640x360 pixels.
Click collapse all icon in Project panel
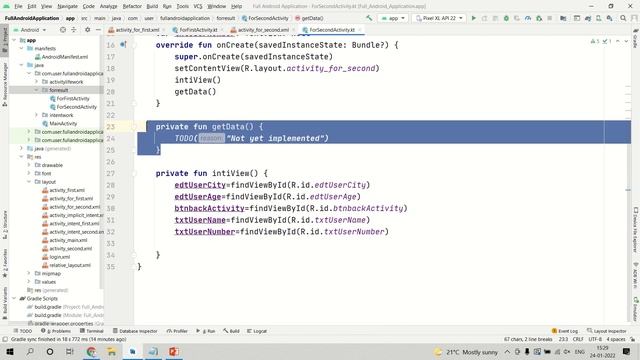[x=74, y=30]
